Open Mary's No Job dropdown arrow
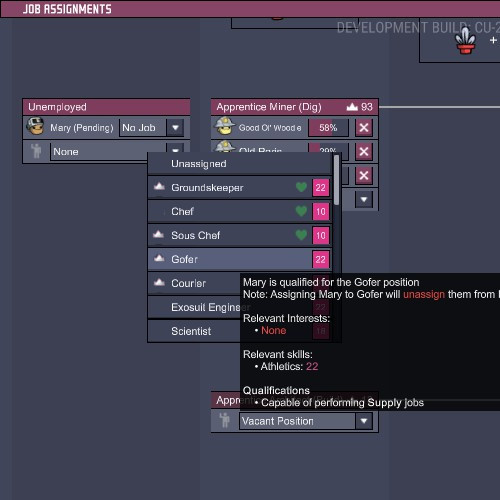This screenshot has width=500, height=500. (x=175, y=128)
